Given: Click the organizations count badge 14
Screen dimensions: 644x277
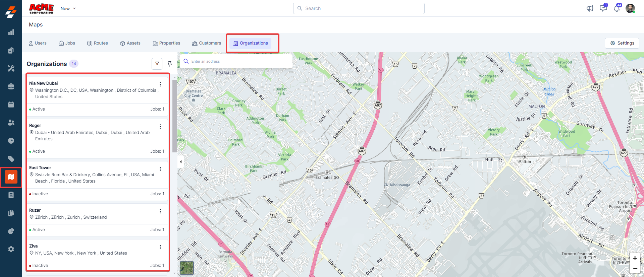Looking at the screenshot, I should (x=74, y=64).
